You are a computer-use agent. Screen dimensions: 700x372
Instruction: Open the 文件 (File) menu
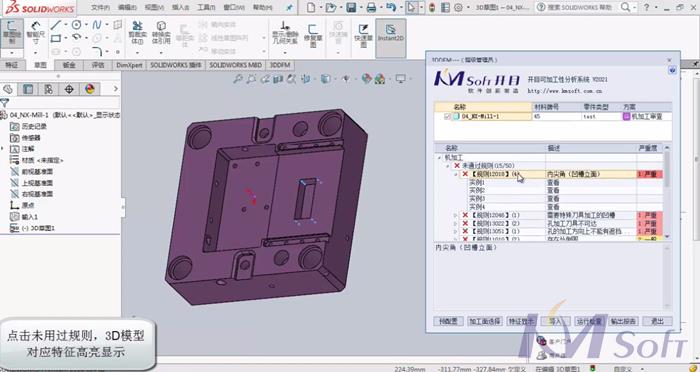coord(100,7)
